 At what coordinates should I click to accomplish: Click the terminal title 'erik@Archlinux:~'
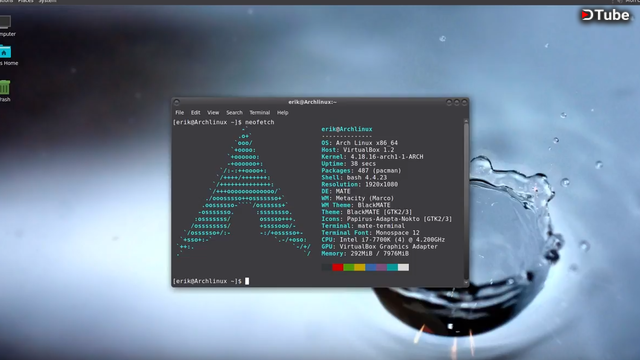pos(312,102)
